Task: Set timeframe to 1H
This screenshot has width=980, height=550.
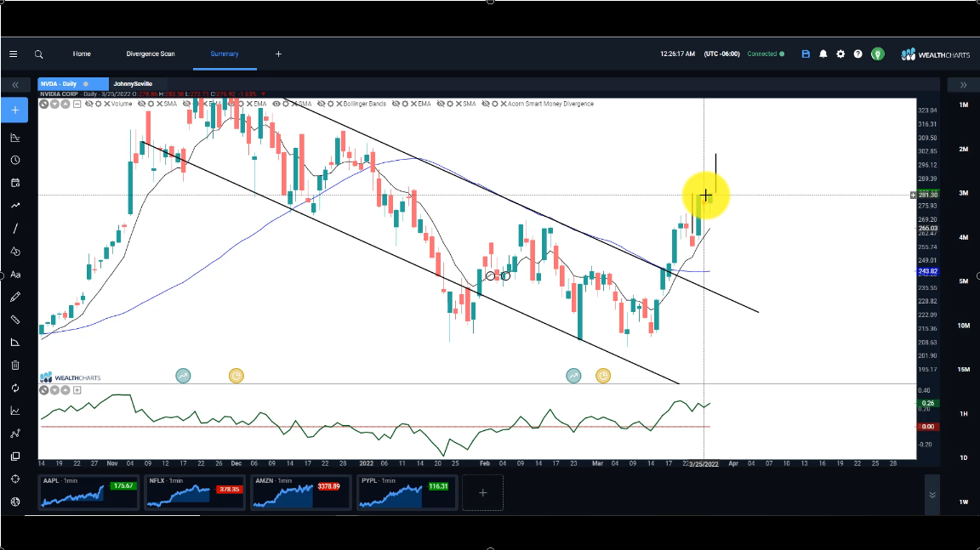Action: click(963, 414)
